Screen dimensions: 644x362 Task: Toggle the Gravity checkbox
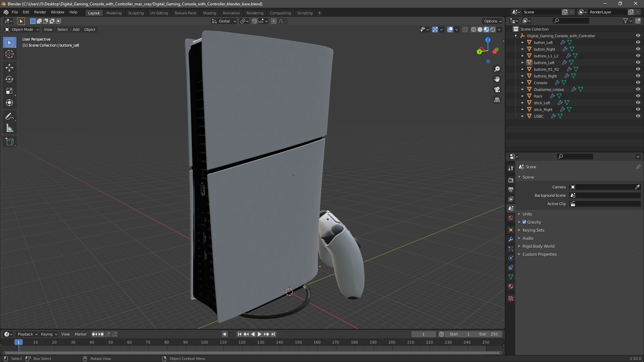click(524, 222)
